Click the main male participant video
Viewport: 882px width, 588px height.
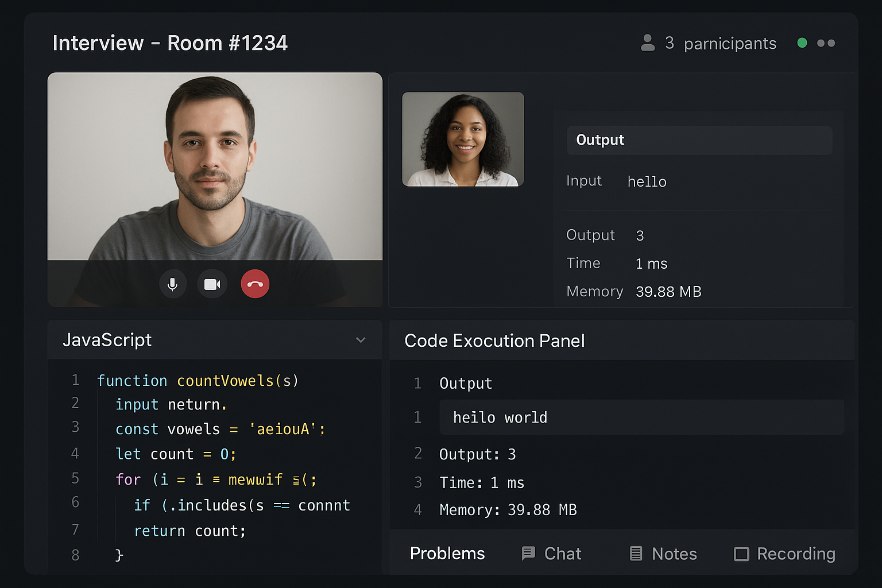tap(215, 167)
